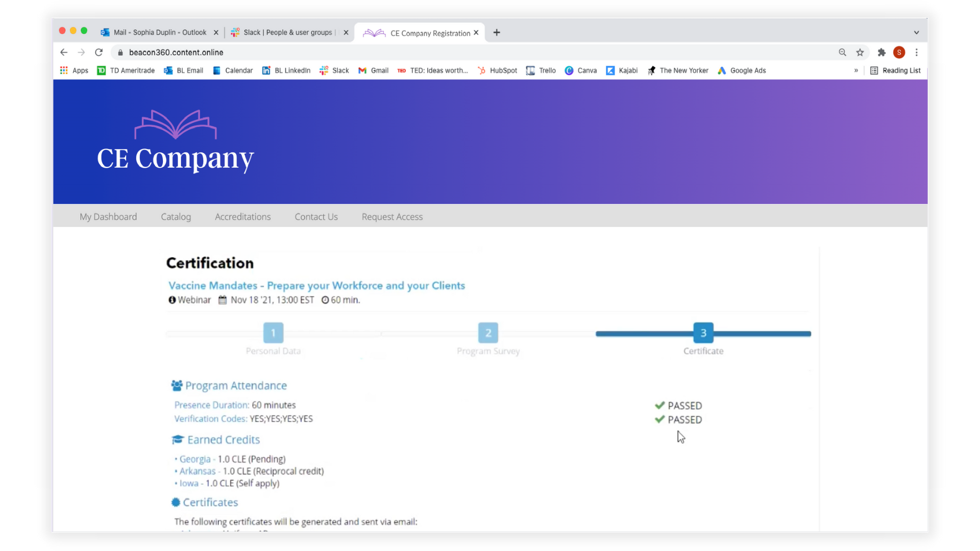The height and width of the screenshot is (551, 980).
Task: Click the zoom magnifier icon in address bar
Action: pos(842,52)
